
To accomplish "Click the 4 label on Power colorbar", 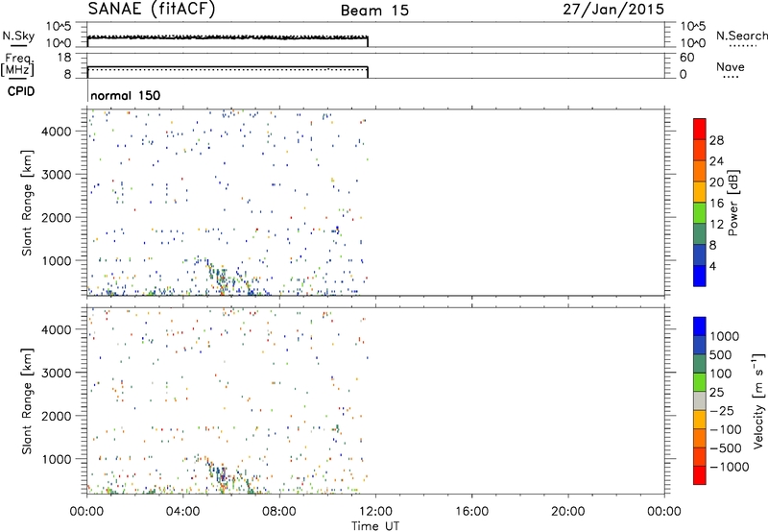I will pos(712,266).
